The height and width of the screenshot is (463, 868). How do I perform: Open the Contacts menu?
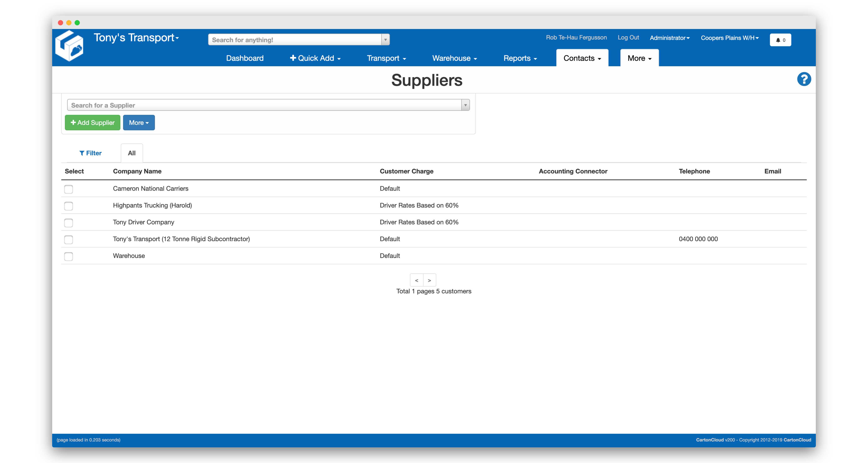[x=582, y=58]
